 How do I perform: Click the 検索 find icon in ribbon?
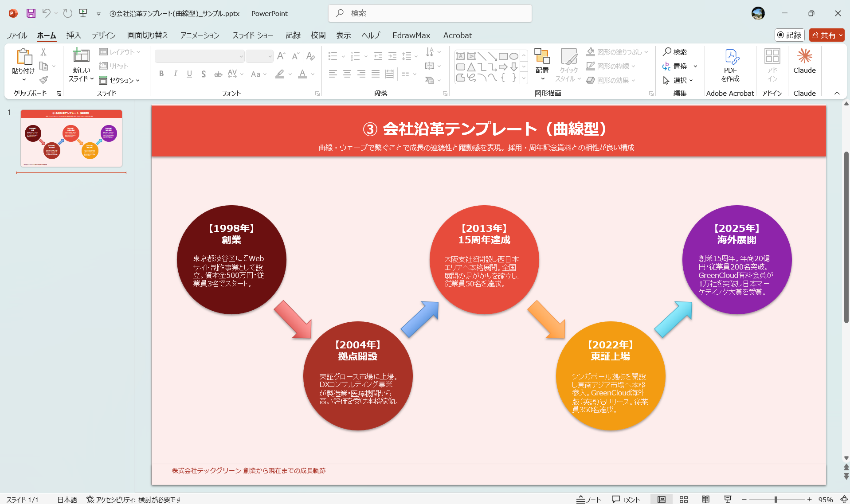pos(675,52)
